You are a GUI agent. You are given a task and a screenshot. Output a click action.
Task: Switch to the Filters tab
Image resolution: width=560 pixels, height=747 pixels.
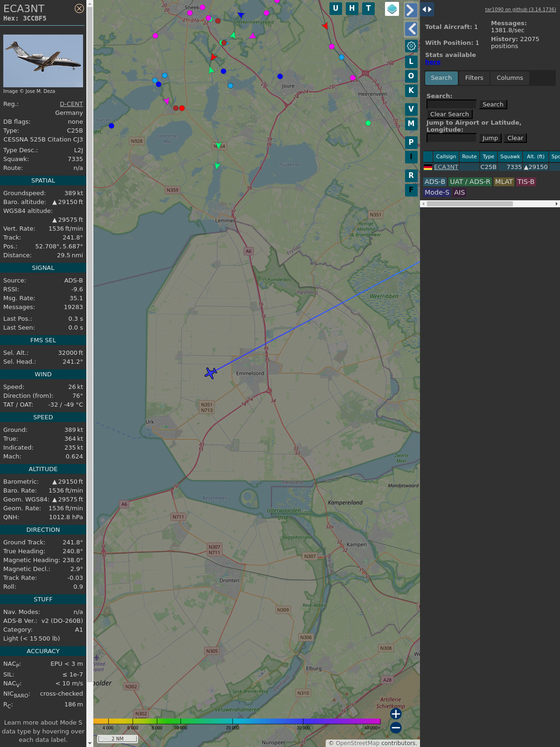[x=474, y=78]
